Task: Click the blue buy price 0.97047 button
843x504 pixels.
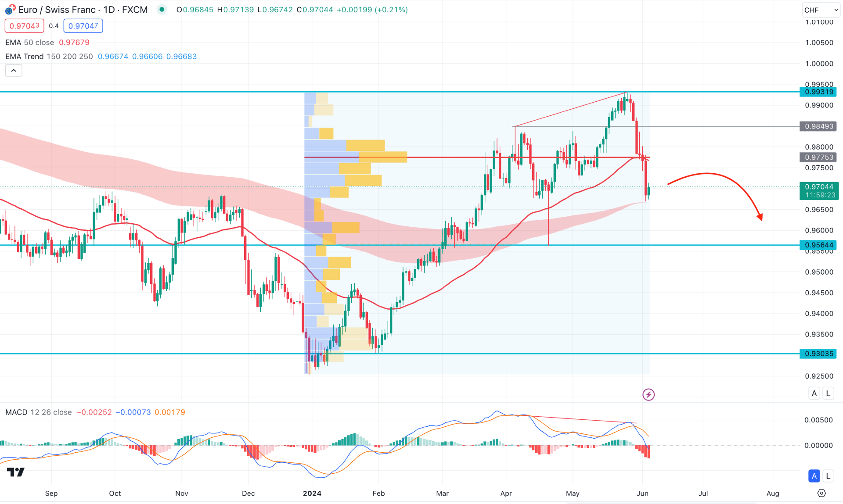Action: click(83, 26)
